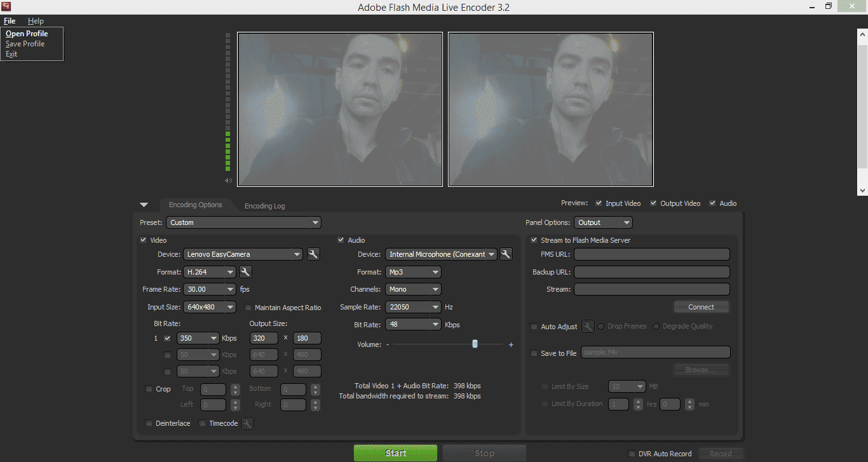Screen dimensions: 868x462
Task: Choose Exit from File menu
Action: coord(11,54)
